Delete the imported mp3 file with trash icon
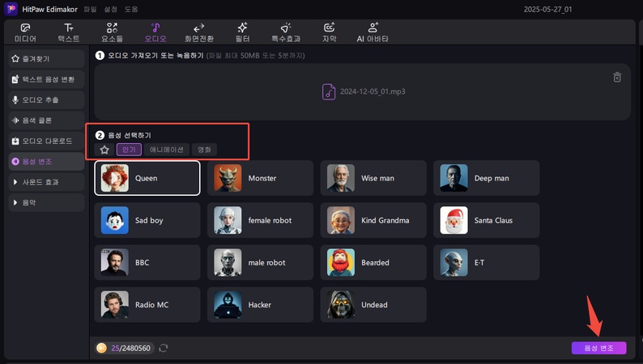Image resolution: width=643 pixels, height=364 pixels. pyautogui.click(x=617, y=78)
